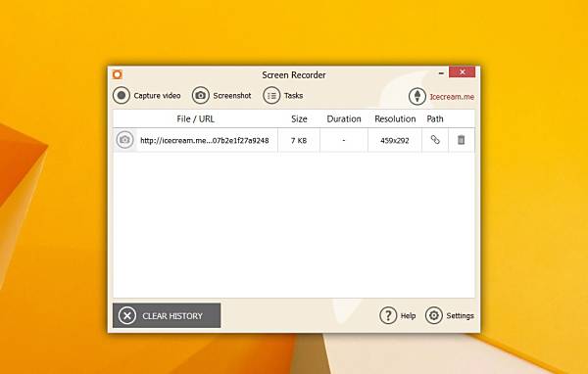This screenshot has height=374, width=588.
Task: Click the dash in the Duration cell
Action: pos(344,141)
